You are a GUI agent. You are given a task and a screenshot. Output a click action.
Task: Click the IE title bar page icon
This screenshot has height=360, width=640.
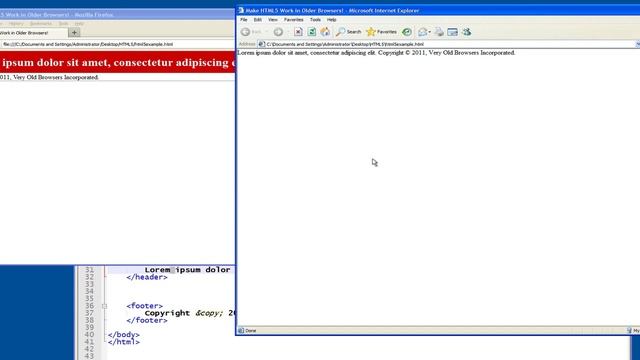point(241,10)
